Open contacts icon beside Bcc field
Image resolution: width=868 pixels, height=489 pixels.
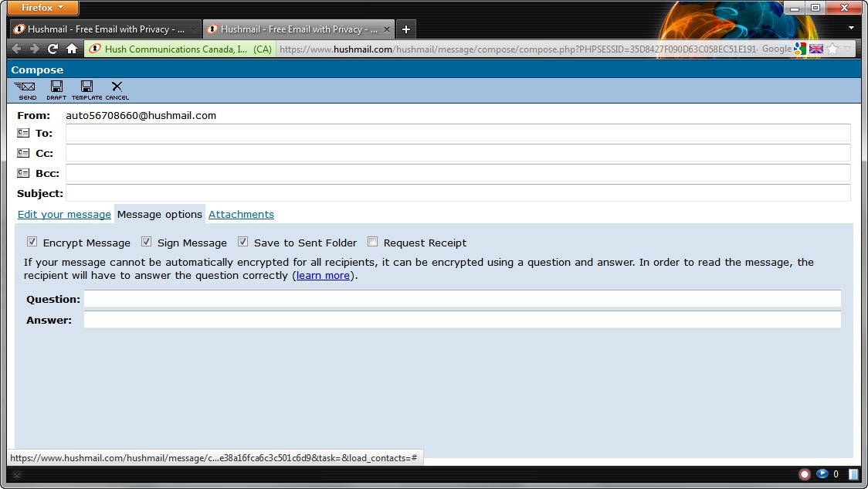(x=23, y=173)
